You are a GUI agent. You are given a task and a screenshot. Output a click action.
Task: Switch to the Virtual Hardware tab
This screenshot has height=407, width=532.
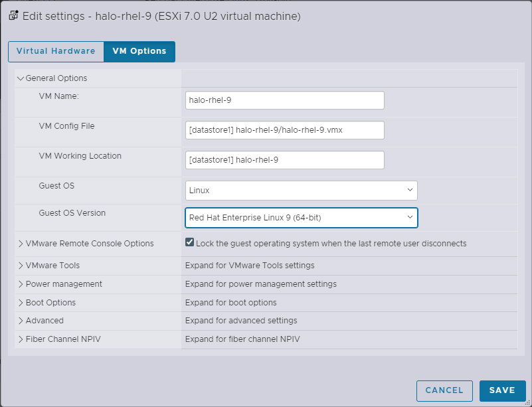56,51
